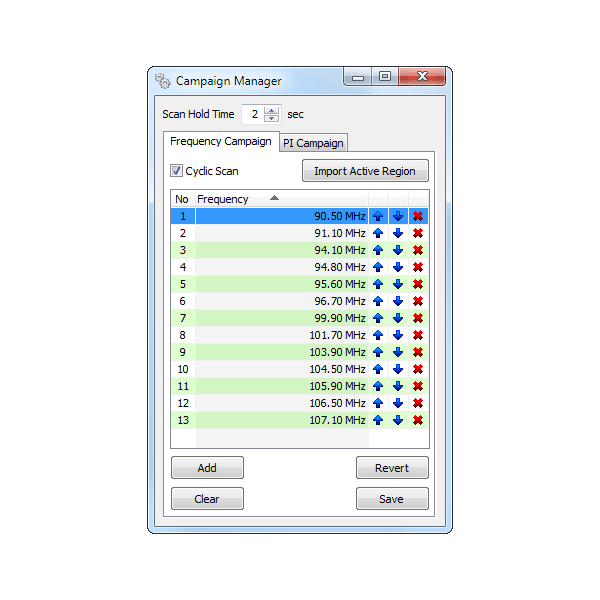The width and height of the screenshot is (600, 600).
Task: Move 107.10 MHz row down
Action: point(398,420)
